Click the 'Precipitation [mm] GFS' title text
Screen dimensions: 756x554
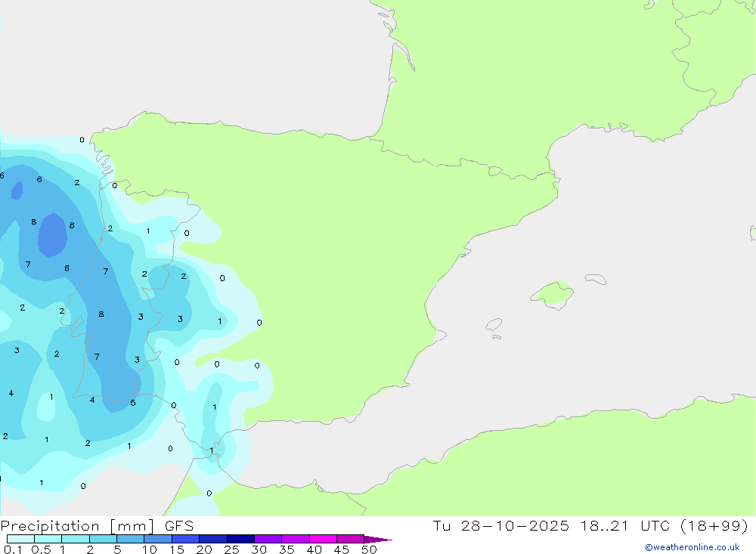click(97, 526)
